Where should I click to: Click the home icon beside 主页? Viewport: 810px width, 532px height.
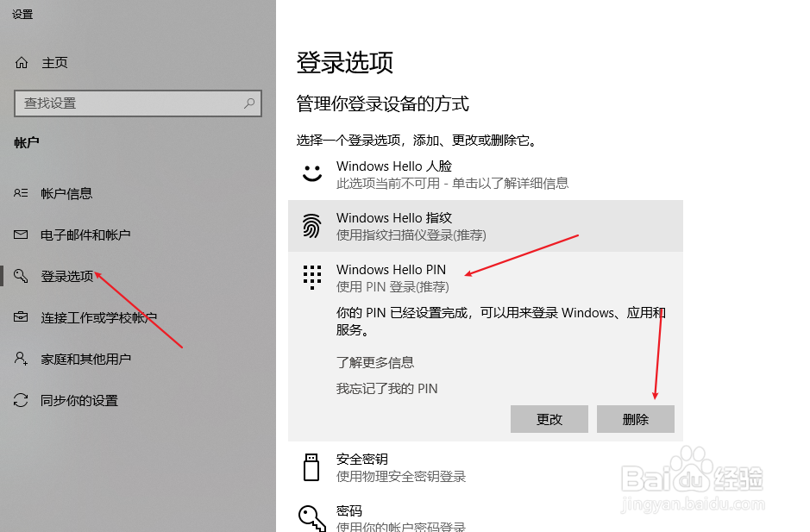tap(22, 63)
